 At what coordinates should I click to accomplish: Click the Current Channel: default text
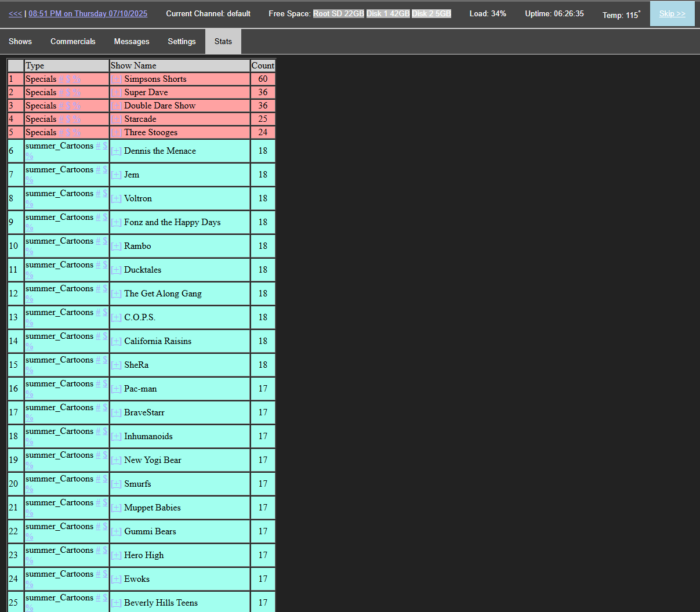click(208, 13)
